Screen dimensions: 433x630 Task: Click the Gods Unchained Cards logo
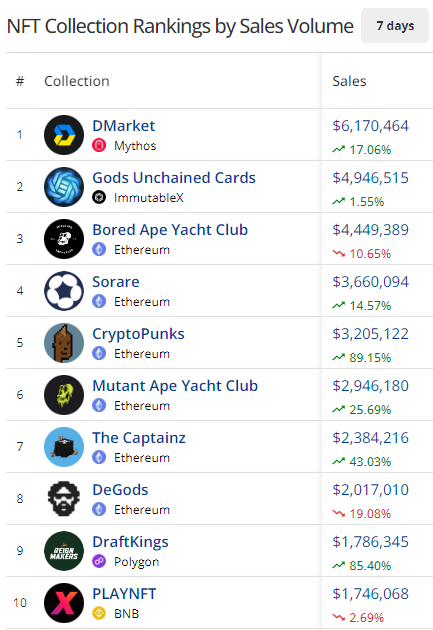(64, 187)
